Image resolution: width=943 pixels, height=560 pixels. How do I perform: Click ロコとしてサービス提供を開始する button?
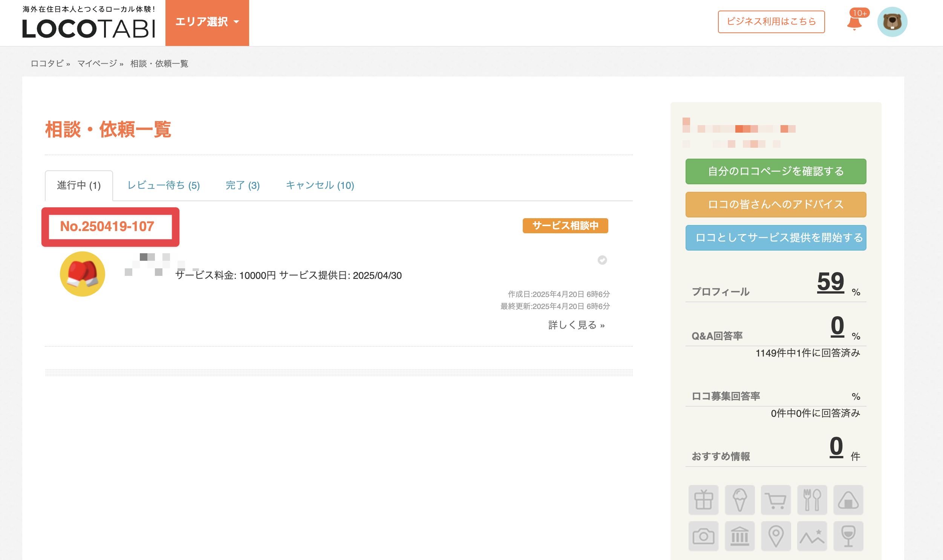click(775, 238)
